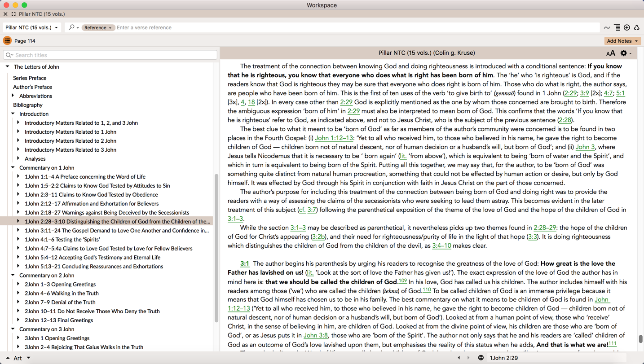Screen dimensions: 644x364
Task: Expand Introductory Matters Related to 2 John
Action: click(18, 140)
